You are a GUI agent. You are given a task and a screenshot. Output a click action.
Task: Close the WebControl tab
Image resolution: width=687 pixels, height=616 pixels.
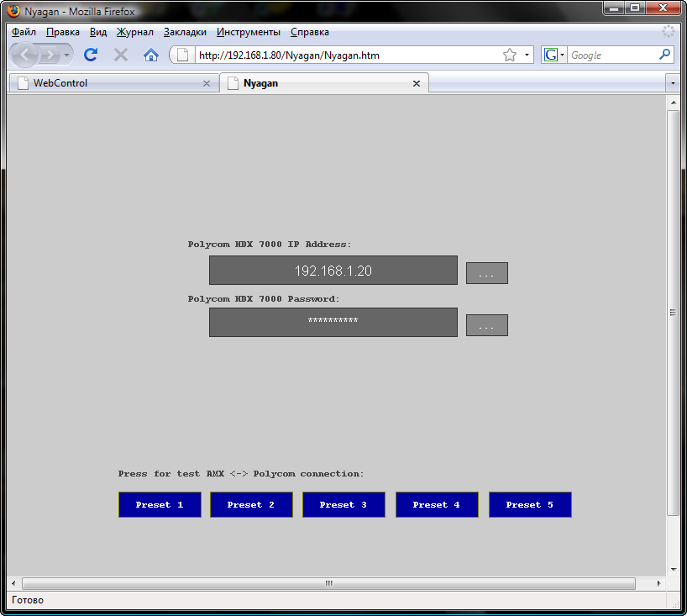pyautogui.click(x=207, y=83)
